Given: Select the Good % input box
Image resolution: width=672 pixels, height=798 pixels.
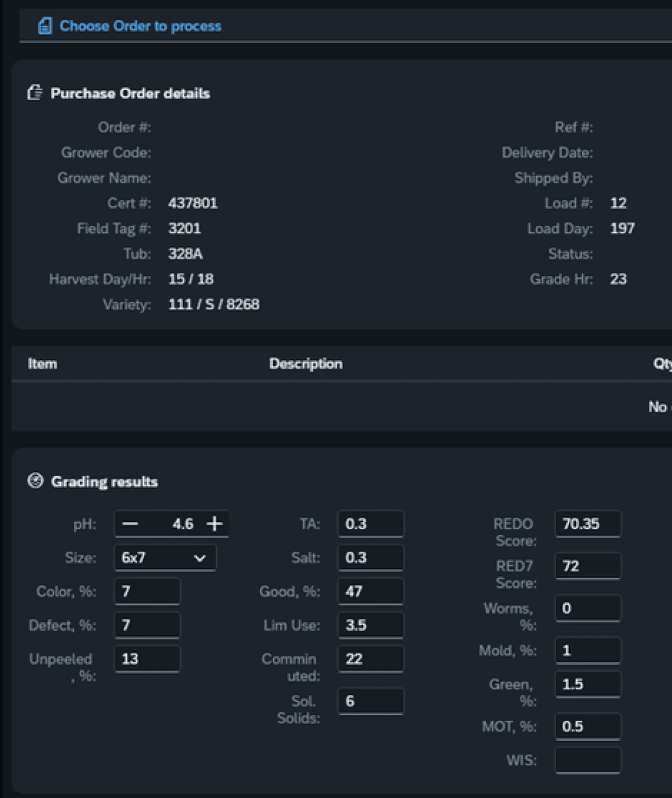Looking at the screenshot, I should click(x=370, y=591).
